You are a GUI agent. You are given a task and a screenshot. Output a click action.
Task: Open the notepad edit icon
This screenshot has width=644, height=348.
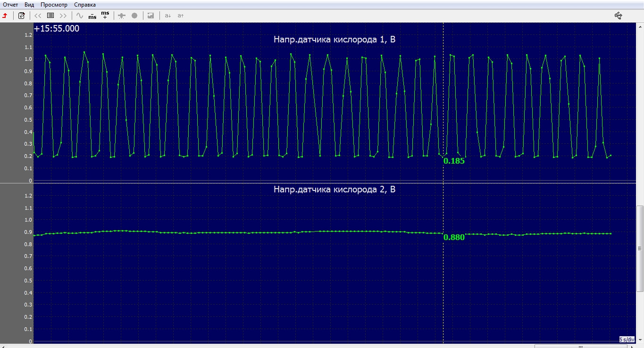21,16
